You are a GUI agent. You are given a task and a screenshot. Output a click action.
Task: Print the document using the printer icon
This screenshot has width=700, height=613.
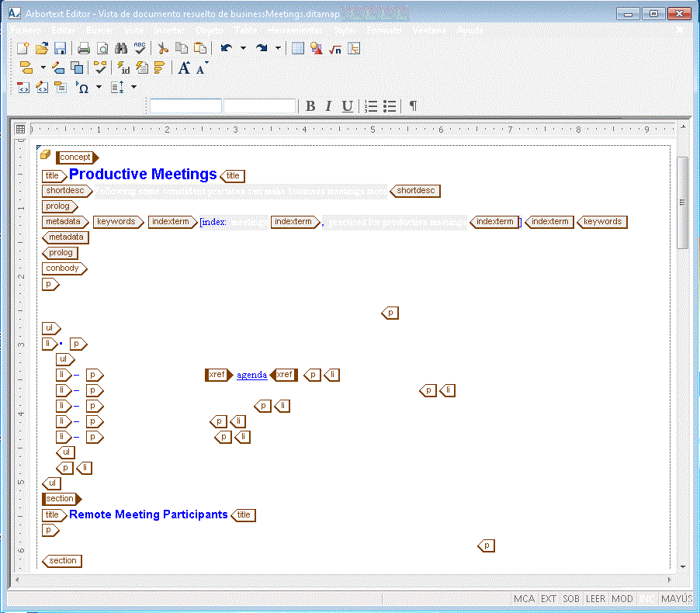(x=84, y=48)
